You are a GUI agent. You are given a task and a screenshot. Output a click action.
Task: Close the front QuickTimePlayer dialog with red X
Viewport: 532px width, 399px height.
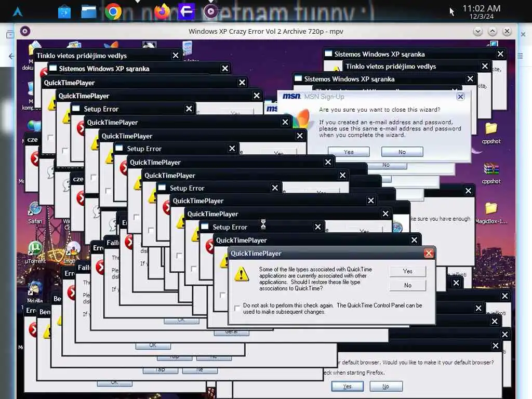click(429, 253)
